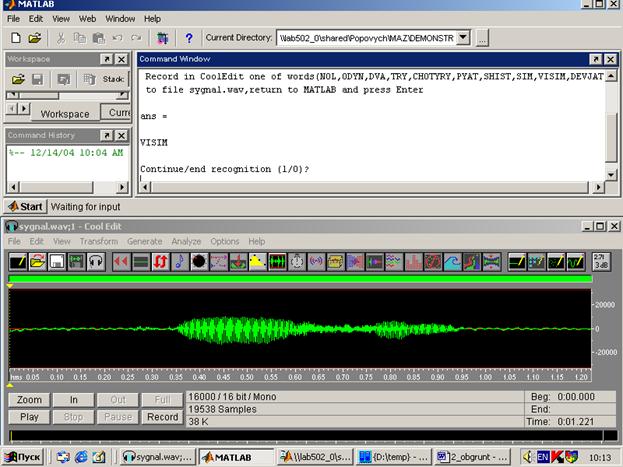
Task: Click the EN language indicator in tray
Action: 543,457
